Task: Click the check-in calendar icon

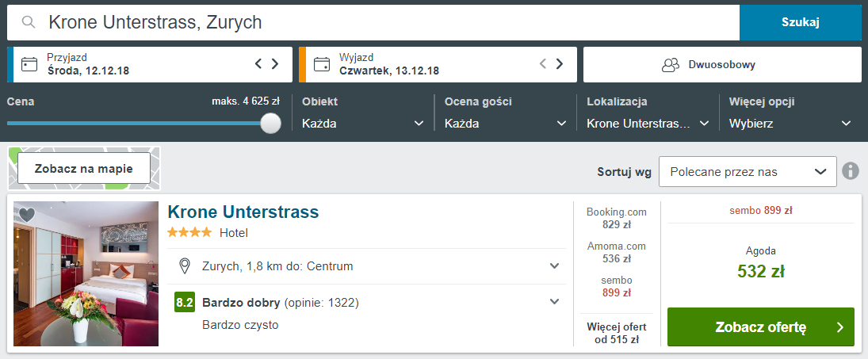Action: click(x=29, y=64)
